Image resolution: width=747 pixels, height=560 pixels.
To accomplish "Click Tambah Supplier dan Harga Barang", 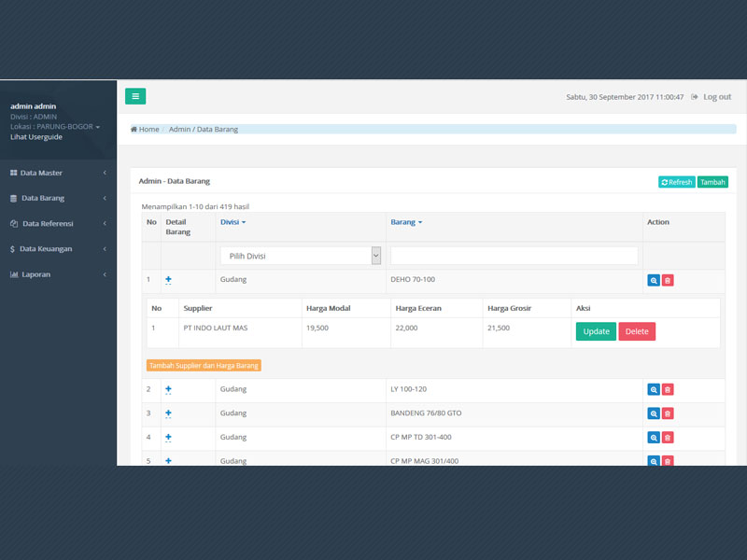I will click(204, 366).
